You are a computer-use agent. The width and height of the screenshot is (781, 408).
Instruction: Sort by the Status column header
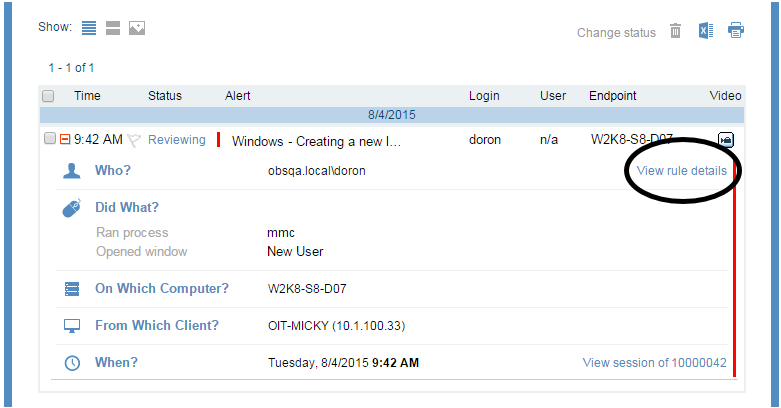[x=165, y=96]
